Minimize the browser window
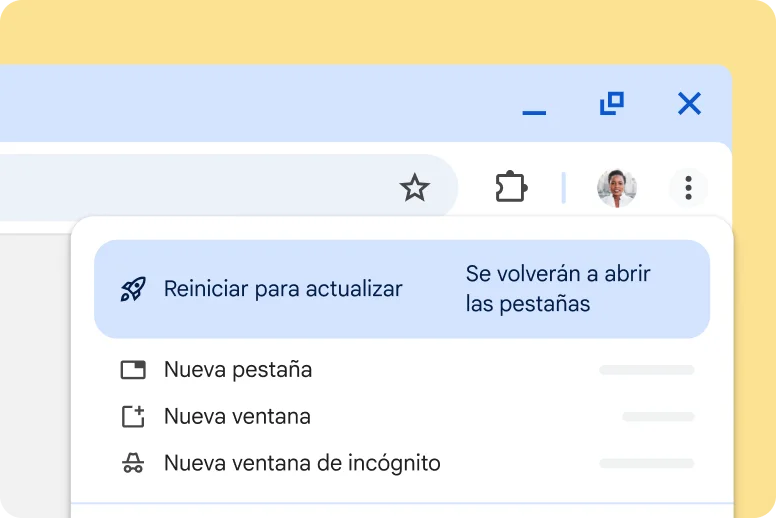The height and width of the screenshot is (518, 776). (x=534, y=105)
